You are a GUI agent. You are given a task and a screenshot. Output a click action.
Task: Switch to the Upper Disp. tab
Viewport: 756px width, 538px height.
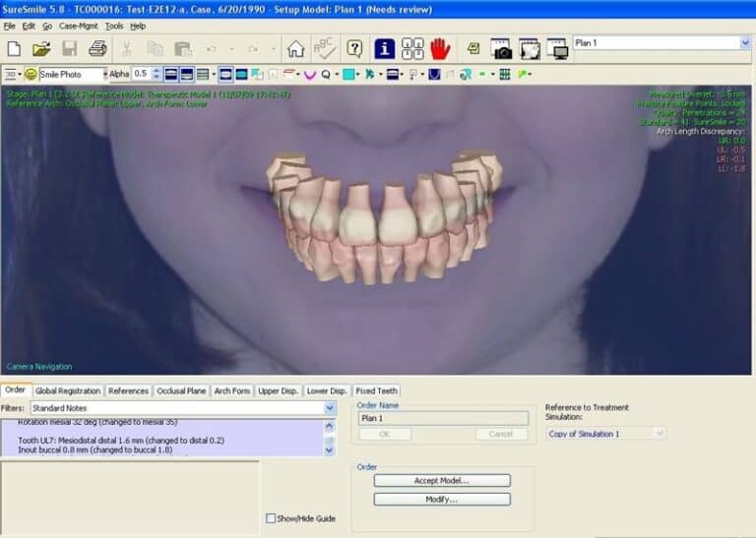tap(278, 390)
